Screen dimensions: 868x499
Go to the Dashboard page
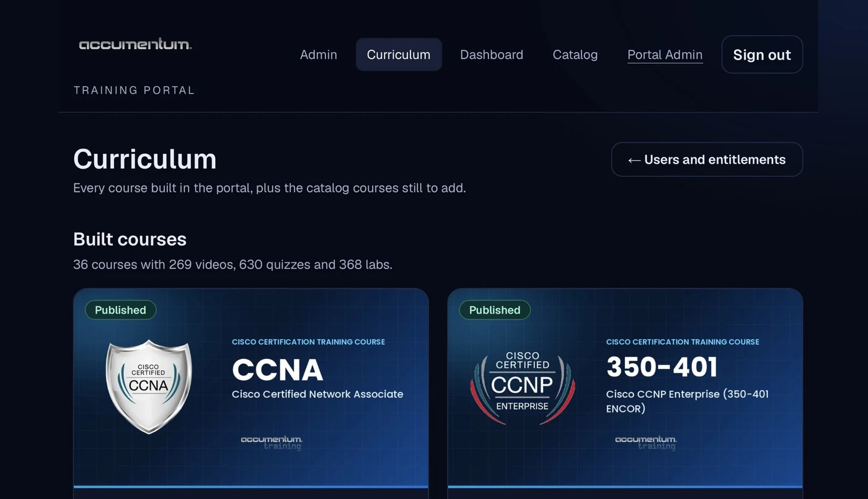[492, 55]
